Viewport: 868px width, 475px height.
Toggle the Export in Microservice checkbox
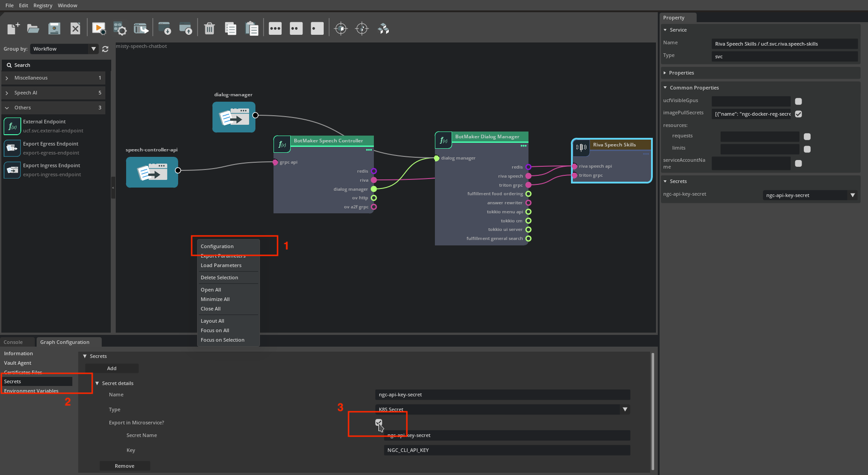378,423
